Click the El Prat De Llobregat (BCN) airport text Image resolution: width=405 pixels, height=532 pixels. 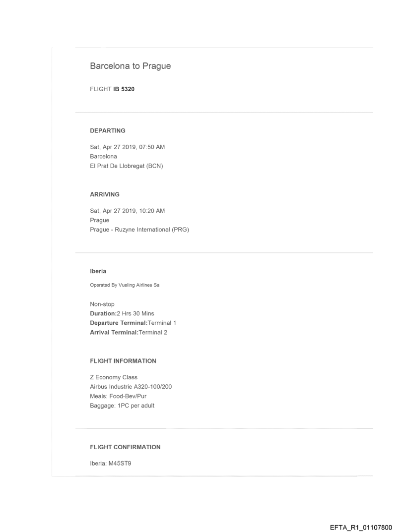pyautogui.click(x=126, y=166)
